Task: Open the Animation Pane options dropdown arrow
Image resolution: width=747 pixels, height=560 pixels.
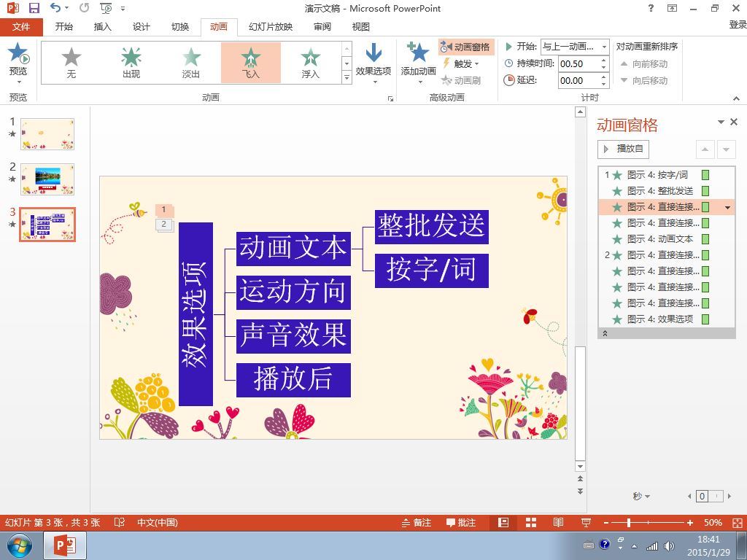Action: pyautogui.click(x=721, y=122)
